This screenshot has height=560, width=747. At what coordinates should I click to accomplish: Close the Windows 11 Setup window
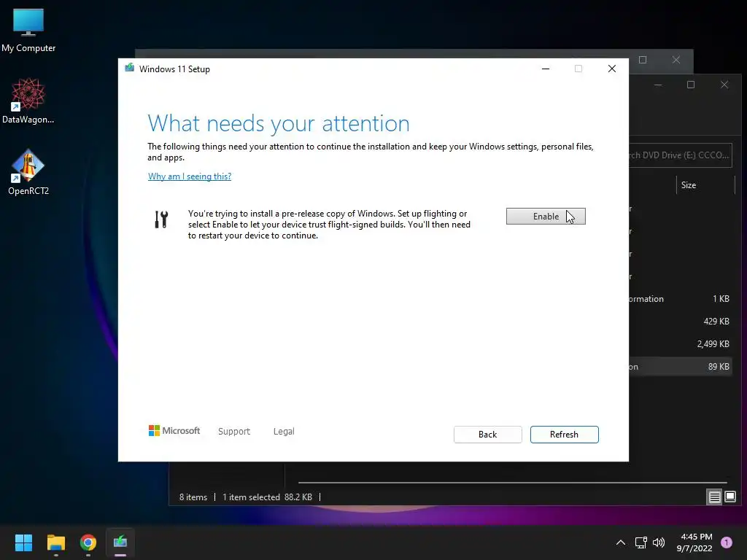click(612, 69)
